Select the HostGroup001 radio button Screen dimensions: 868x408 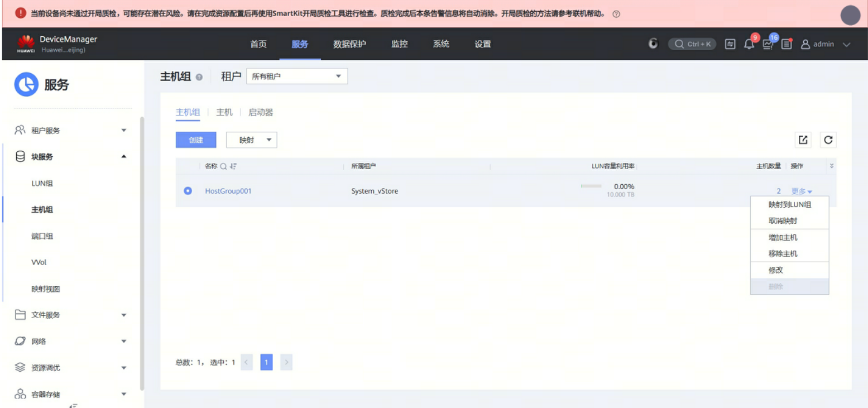tap(188, 191)
